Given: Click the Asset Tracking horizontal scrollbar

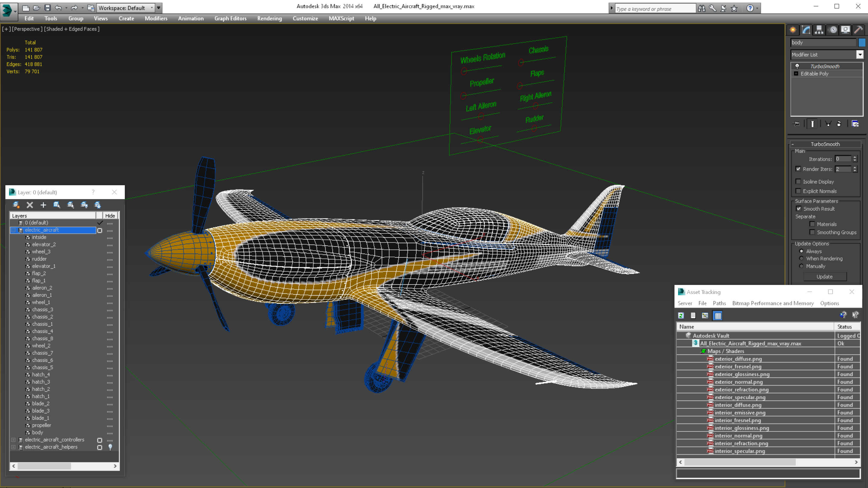Looking at the screenshot, I should tap(768, 462).
